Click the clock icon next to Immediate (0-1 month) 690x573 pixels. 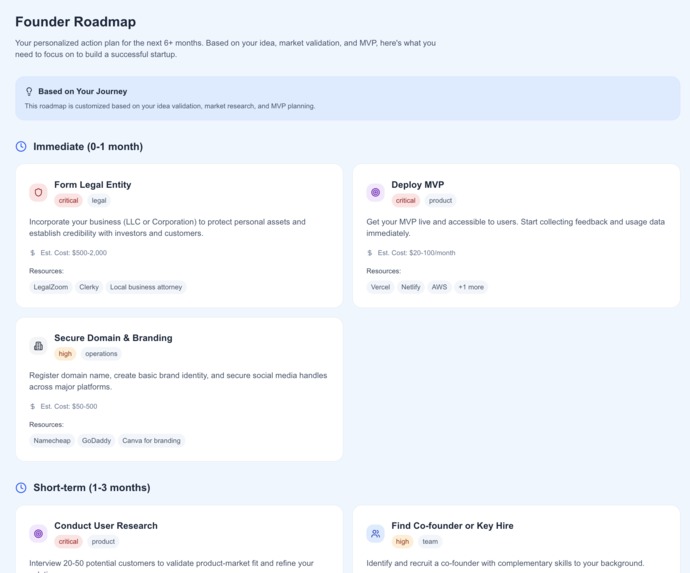coord(21,147)
